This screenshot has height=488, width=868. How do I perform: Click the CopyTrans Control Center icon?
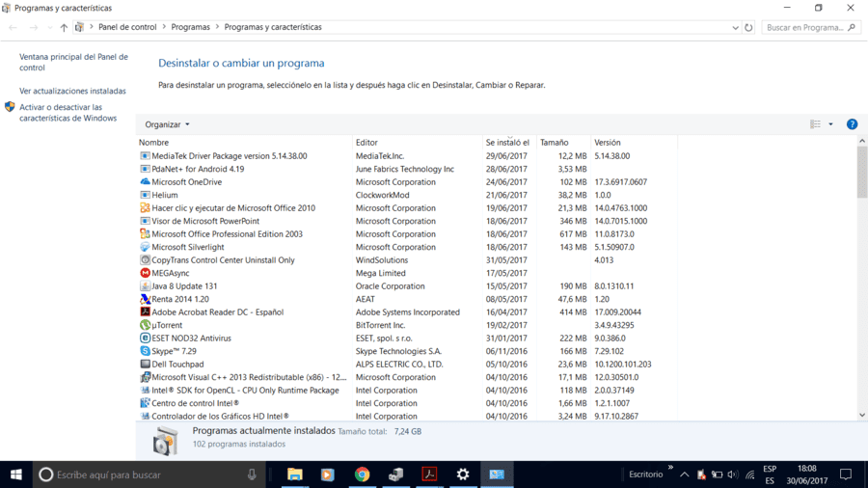(x=145, y=260)
